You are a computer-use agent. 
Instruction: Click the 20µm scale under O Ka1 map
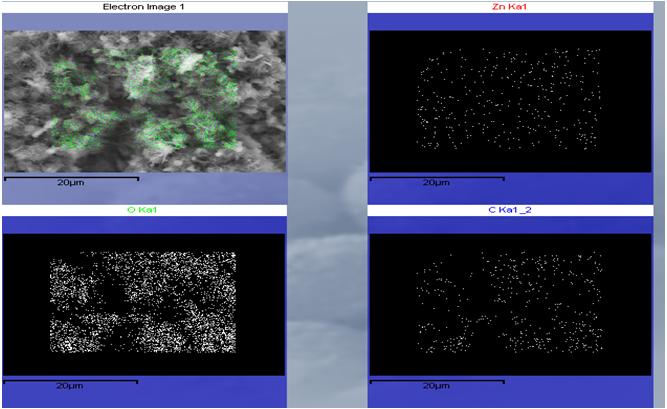click(70, 386)
